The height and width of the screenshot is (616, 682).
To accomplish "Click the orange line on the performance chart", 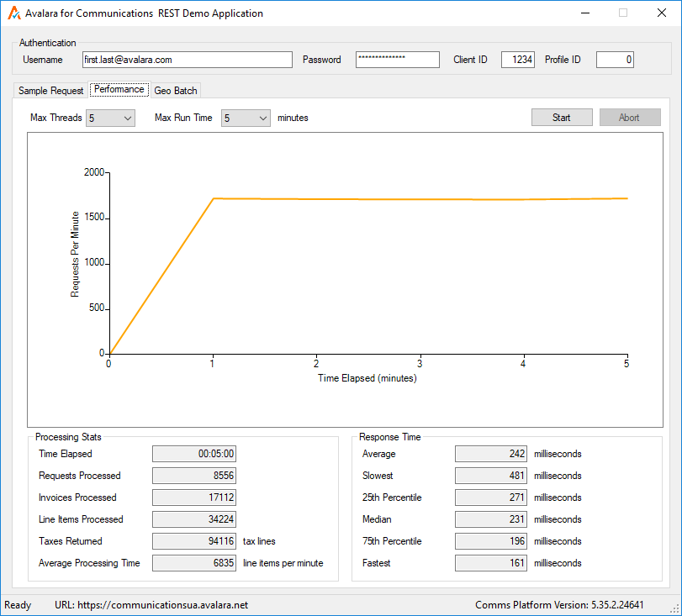I will 420,199.
